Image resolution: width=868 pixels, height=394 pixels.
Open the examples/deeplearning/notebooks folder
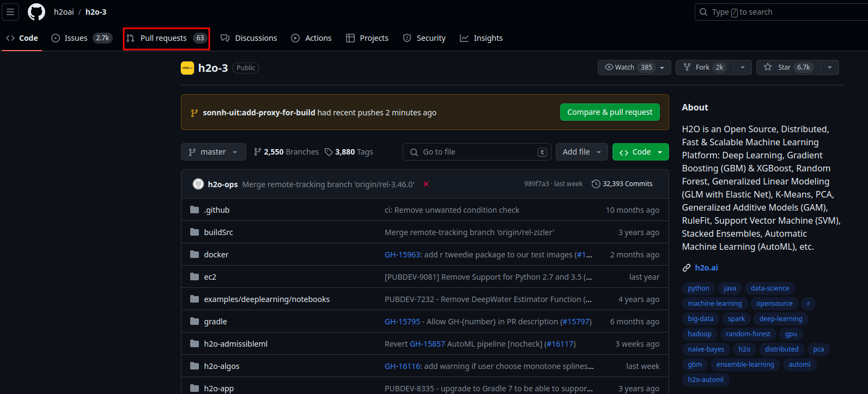pos(267,299)
